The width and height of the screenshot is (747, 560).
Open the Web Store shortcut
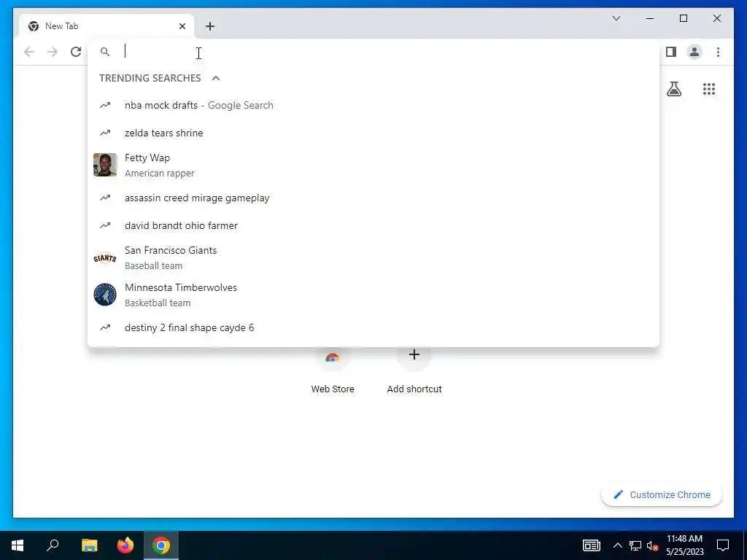pyautogui.click(x=333, y=371)
